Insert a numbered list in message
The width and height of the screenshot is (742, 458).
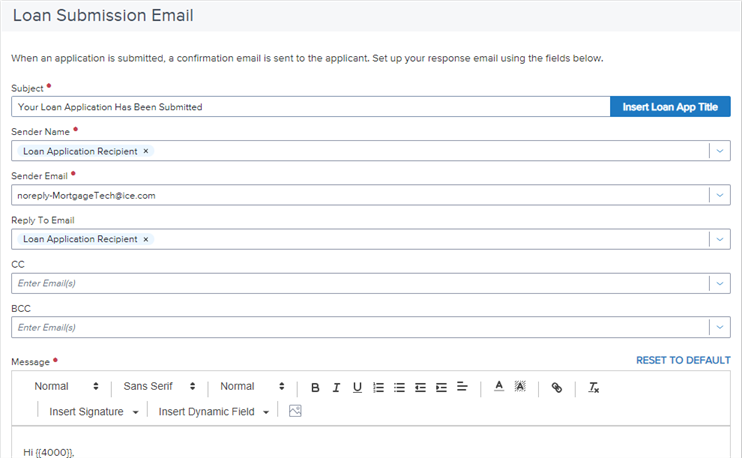[378, 387]
